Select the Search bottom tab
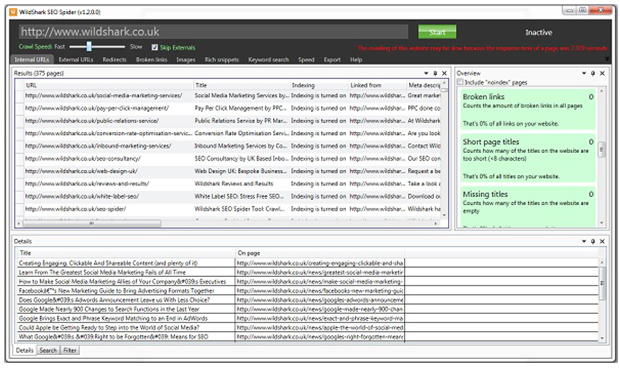620x372 pixels. click(x=48, y=350)
